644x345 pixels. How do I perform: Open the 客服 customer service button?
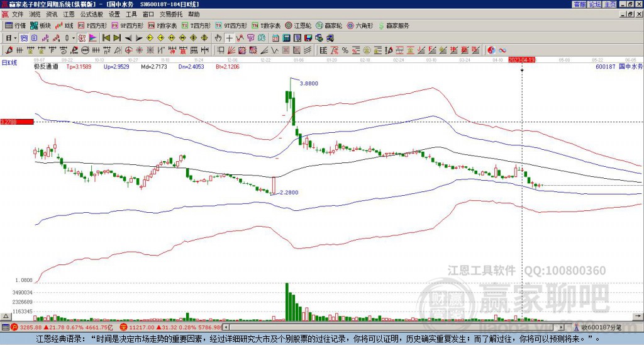click(579, 4)
